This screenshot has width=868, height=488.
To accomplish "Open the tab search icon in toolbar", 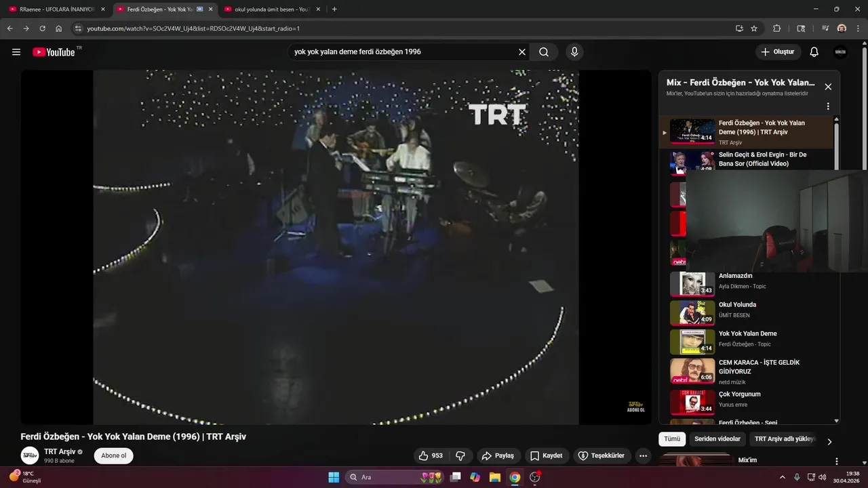I will 801,28.
